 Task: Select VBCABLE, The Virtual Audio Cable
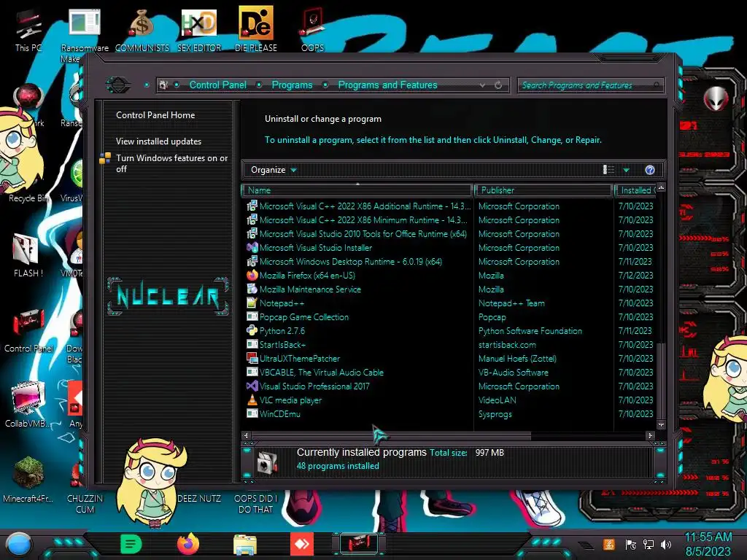pyautogui.click(x=357, y=373)
